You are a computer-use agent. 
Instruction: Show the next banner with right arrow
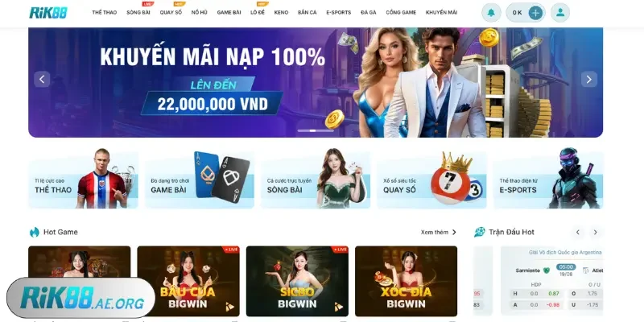point(589,79)
